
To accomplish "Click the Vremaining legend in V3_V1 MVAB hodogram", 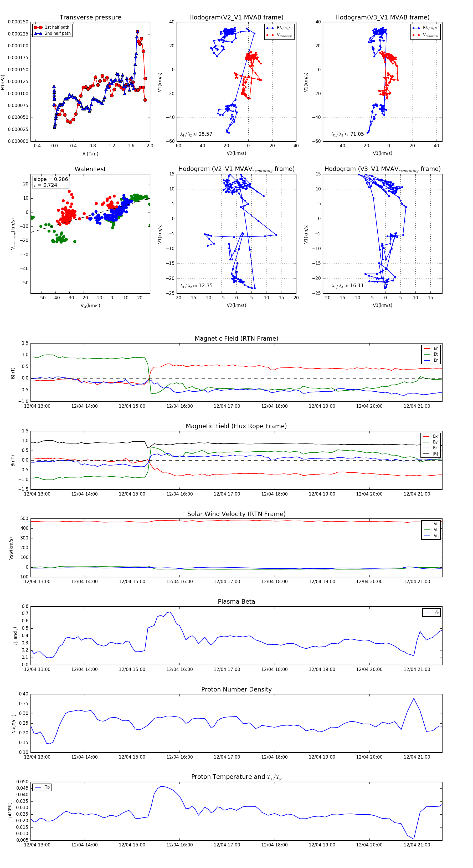I will 425,35.
